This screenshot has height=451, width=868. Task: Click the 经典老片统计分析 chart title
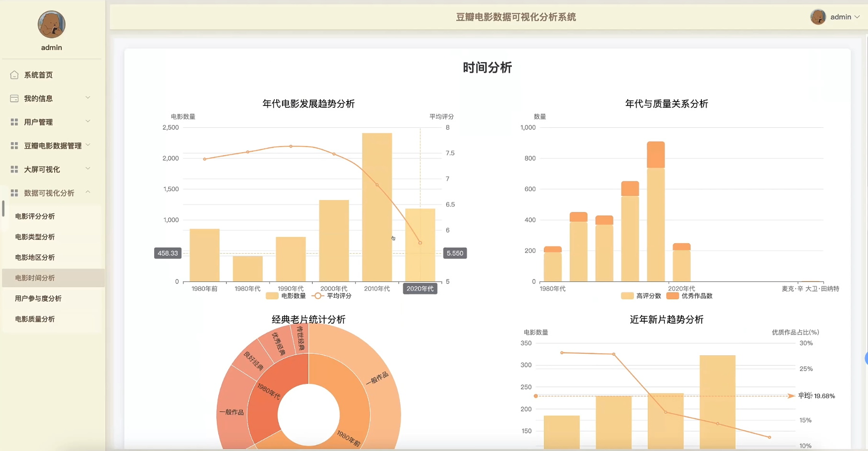coord(308,319)
